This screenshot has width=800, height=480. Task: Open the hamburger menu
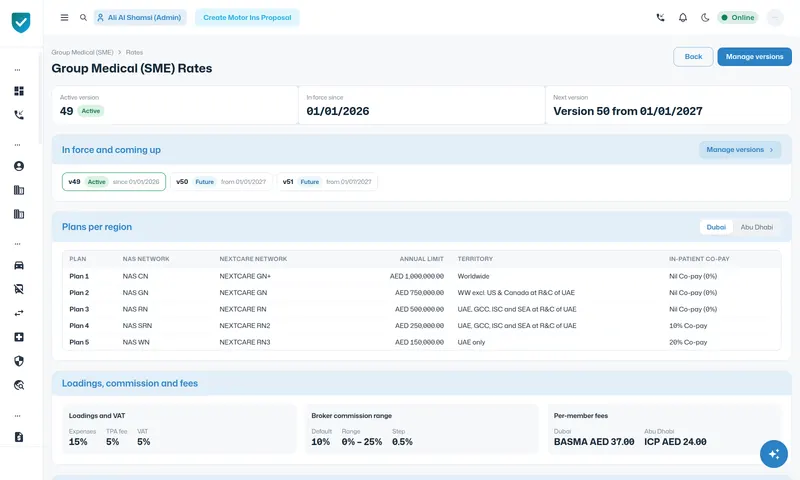pos(64,17)
